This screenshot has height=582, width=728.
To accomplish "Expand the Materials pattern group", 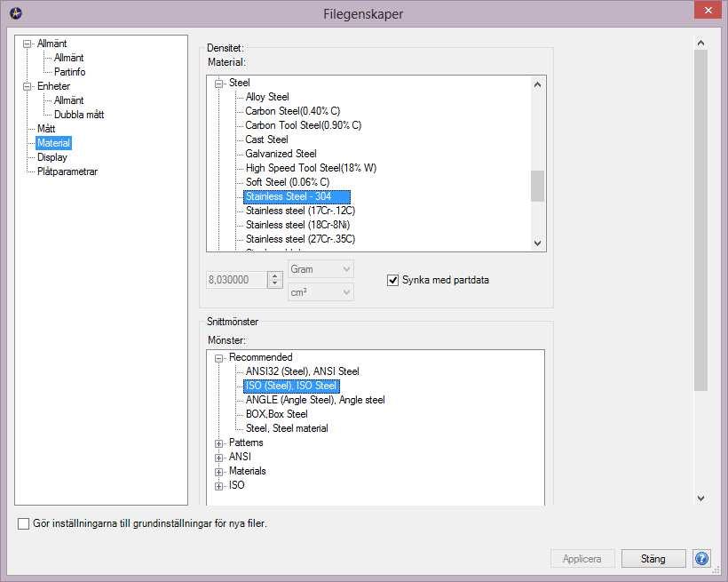I will pos(218,472).
